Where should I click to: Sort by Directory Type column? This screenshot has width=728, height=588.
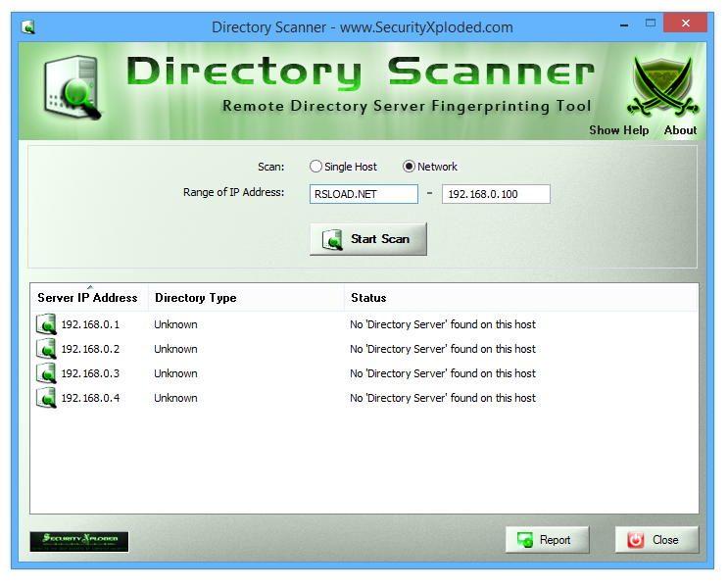246,298
